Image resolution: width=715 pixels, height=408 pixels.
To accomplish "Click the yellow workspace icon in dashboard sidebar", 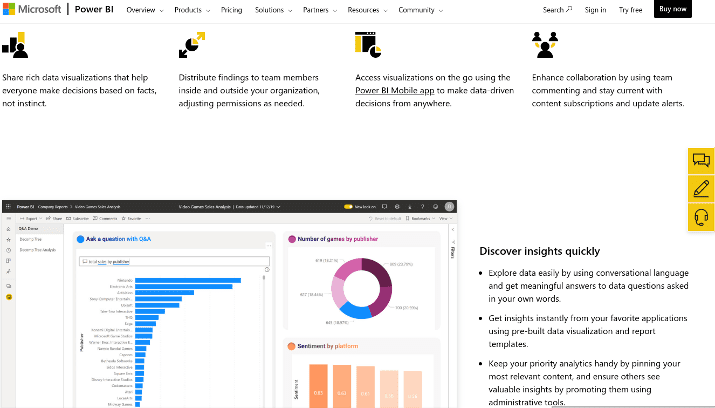I will click(8, 297).
